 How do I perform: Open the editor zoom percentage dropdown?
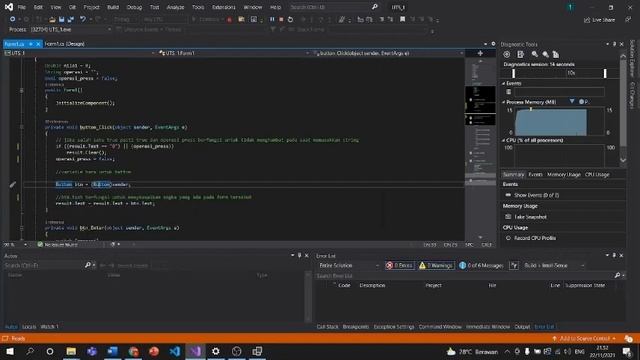(16, 244)
